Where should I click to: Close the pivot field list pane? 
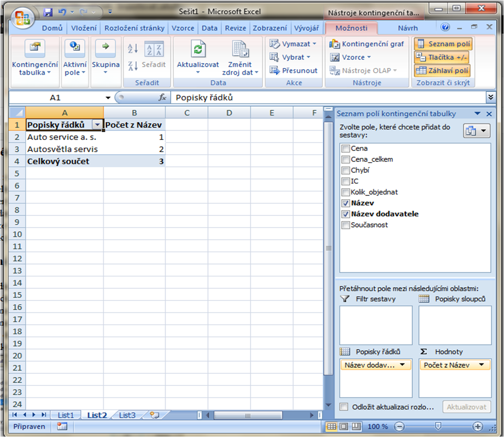pos(489,114)
